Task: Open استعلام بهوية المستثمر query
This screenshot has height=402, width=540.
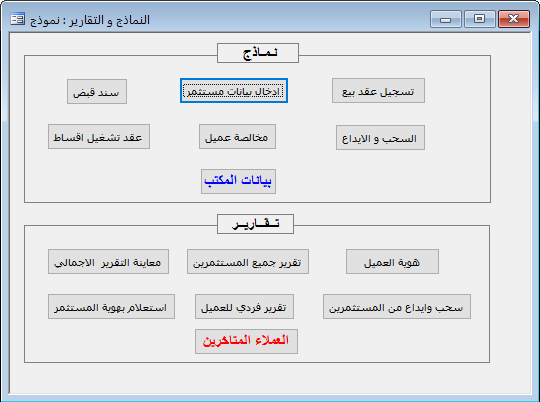Action: tap(111, 306)
